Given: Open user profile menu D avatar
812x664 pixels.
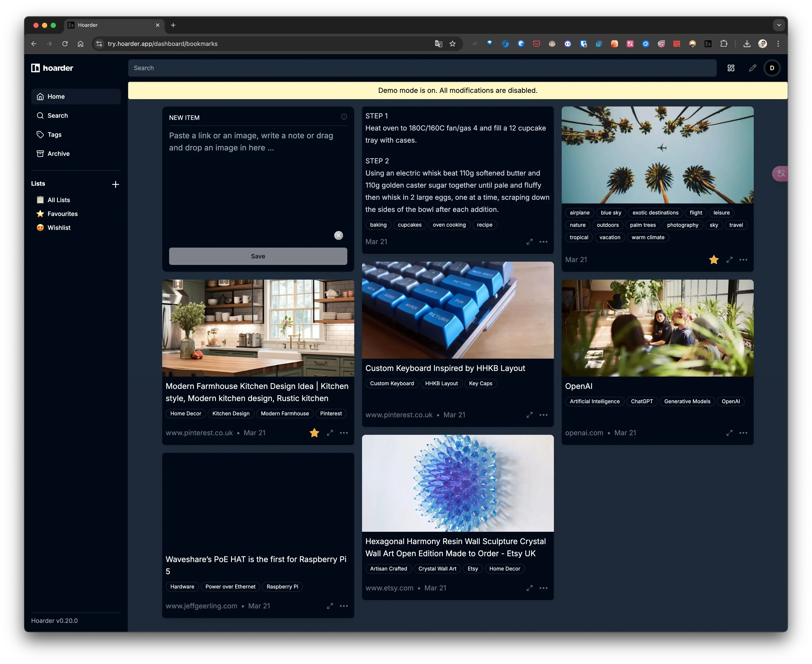Looking at the screenshot, I should coord(772,68).
